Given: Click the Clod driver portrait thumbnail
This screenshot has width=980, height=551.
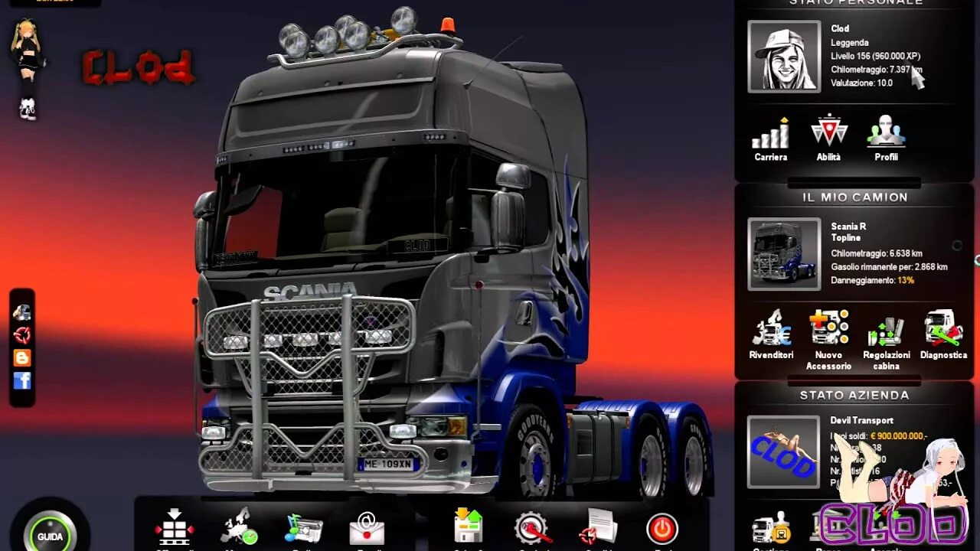Looking at the screenshot, I should [784, 57].
